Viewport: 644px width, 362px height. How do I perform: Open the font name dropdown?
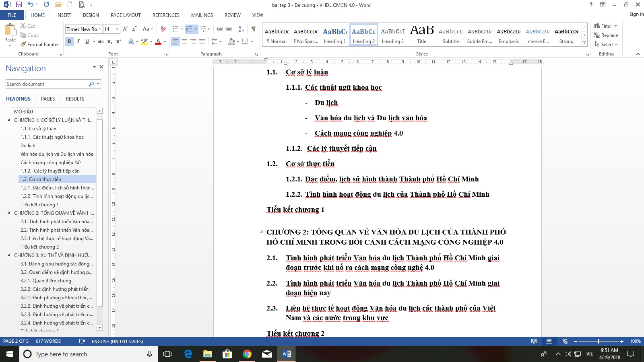tap(100, 29)
